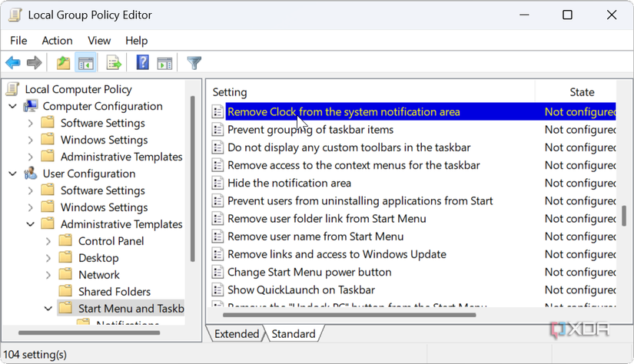634x364 pixels.
Task: Collapse the Computer Configuration node
Action: [13, 106]
